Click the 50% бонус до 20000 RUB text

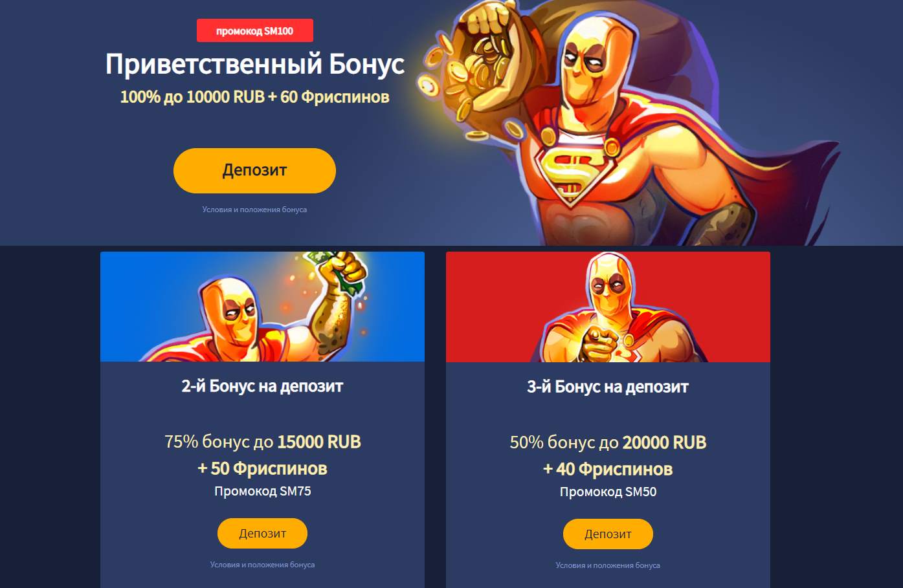(x=608, y=442)
